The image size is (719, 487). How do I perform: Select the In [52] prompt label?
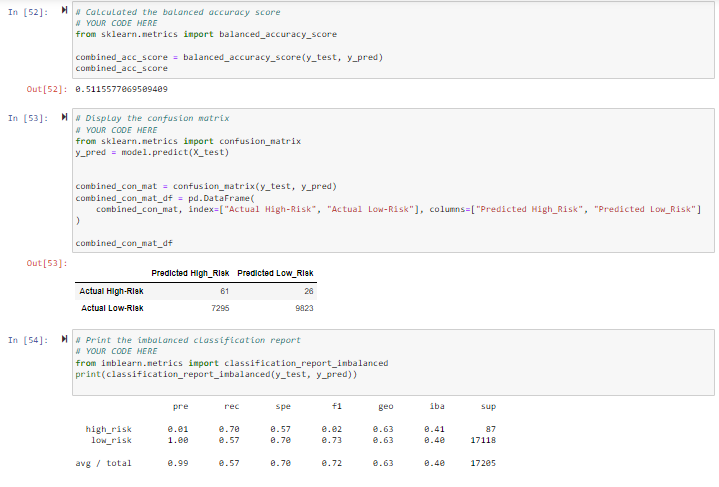click(28, 12)
